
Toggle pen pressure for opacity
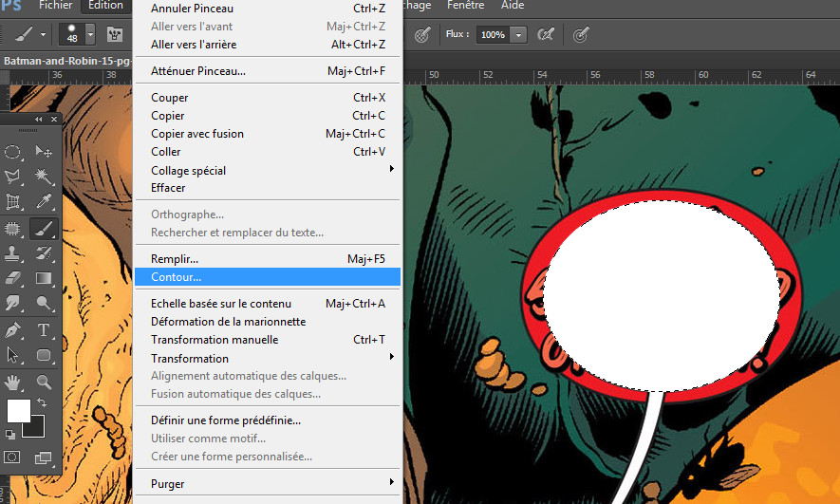pyautogui.click(x=422, y=35)
